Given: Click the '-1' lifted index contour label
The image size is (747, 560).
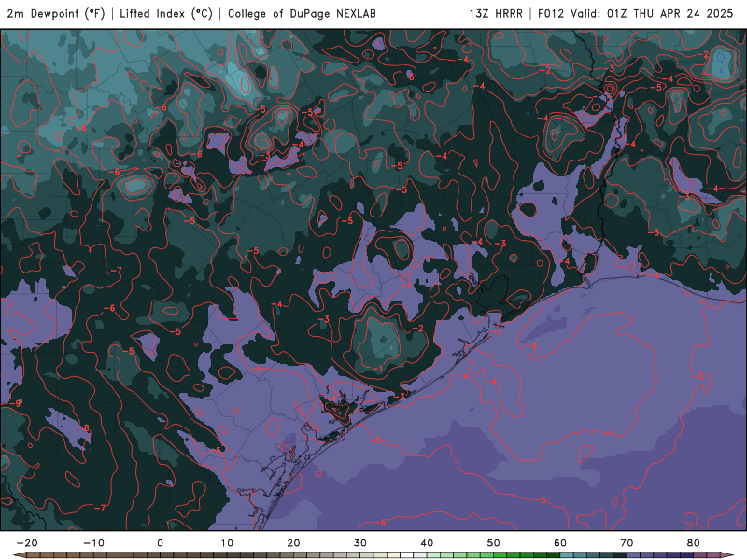Looking at the screenshot, I should 377,369.
